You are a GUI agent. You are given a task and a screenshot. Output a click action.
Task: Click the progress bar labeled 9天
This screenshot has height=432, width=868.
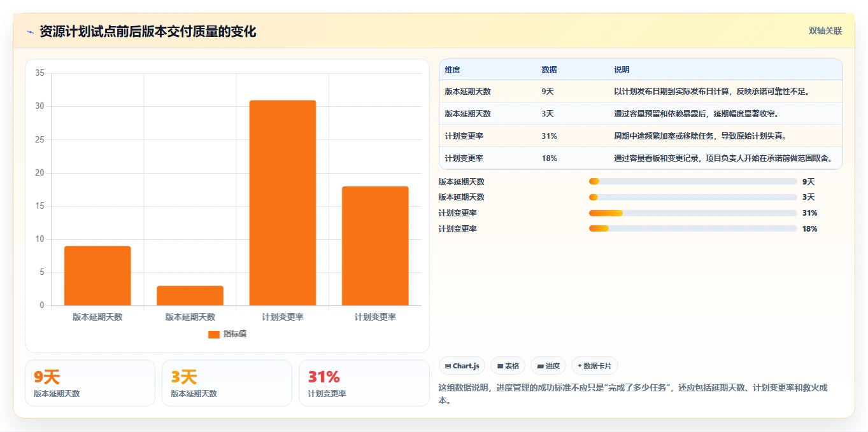[x=693, y=181]
